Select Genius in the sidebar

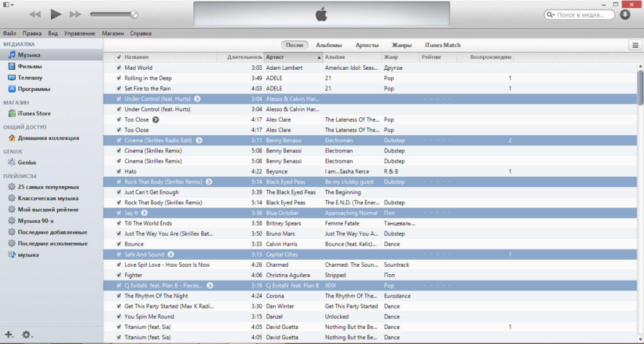pyautogui.click(x=26, y=162)
